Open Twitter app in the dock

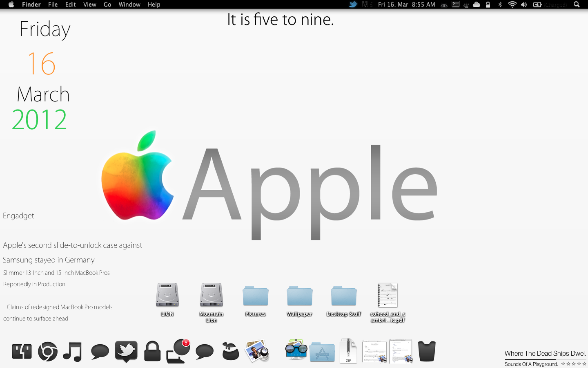(x=126, y=352)
